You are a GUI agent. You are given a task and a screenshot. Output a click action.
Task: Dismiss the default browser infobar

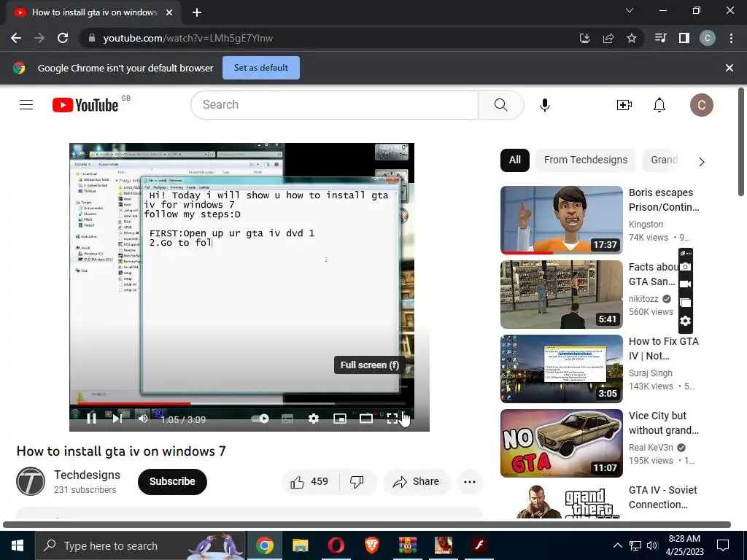tap(729, 68)
